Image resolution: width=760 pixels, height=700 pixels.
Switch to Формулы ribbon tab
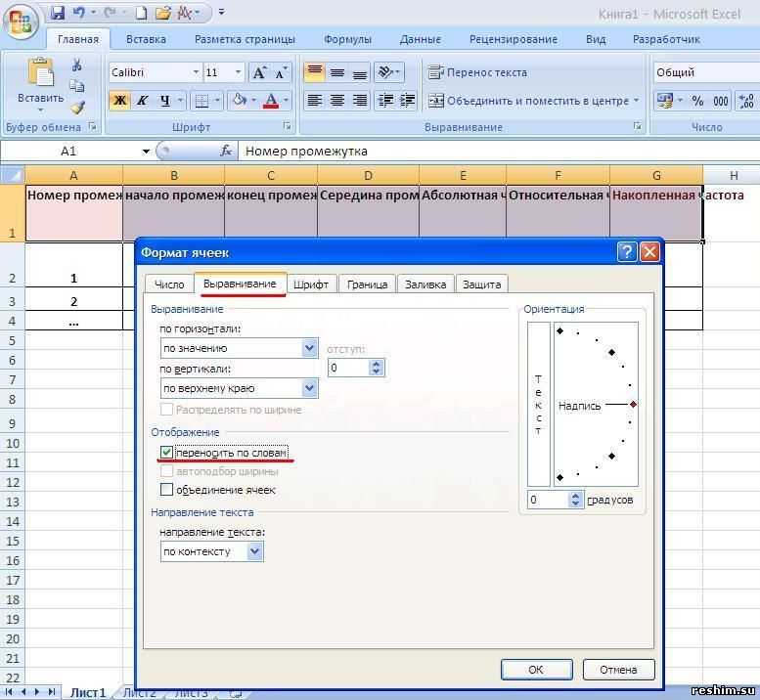click(x=347, y=39)
